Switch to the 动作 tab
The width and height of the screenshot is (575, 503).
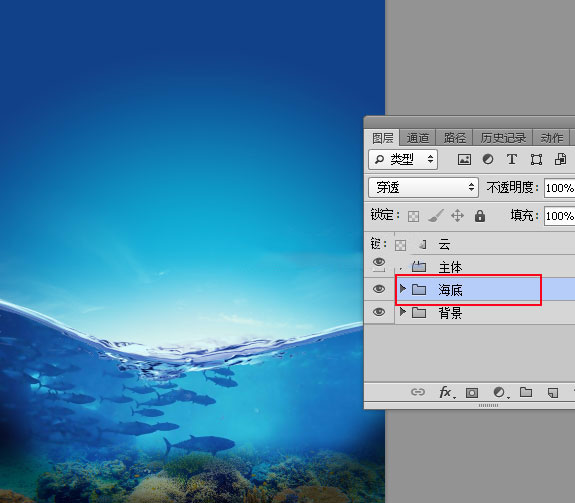551,138
